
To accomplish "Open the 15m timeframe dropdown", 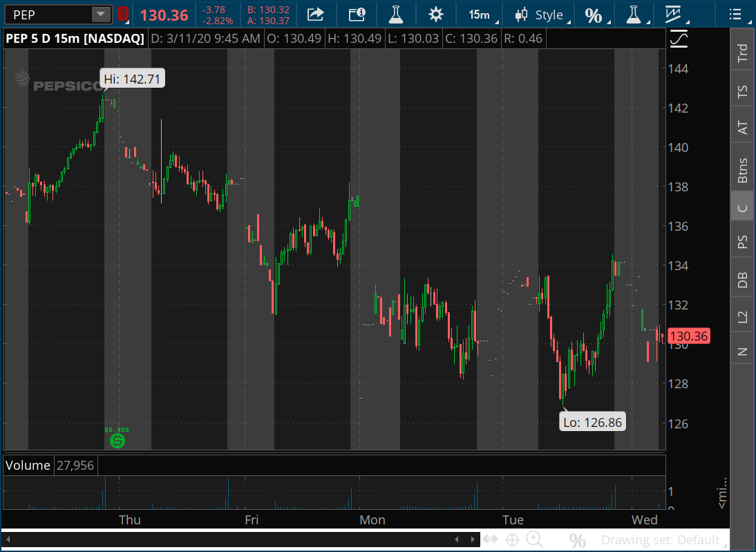I will (x=482, y=15).
